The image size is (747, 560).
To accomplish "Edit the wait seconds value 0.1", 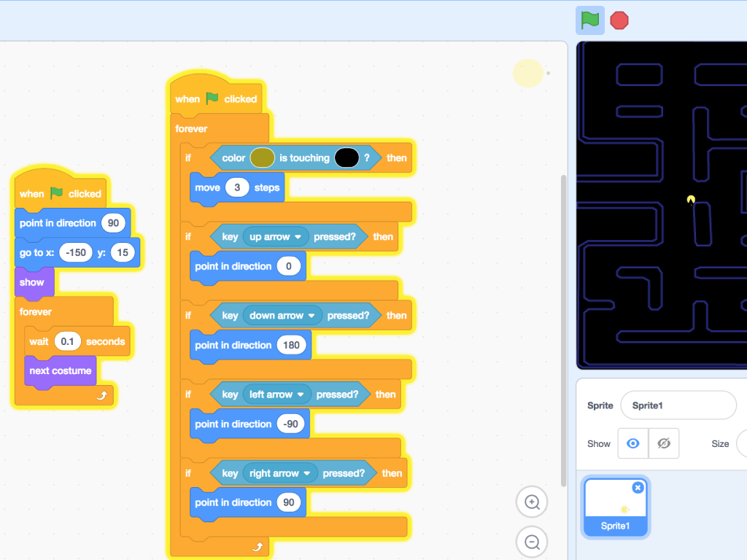I will [x=67, y=341].
